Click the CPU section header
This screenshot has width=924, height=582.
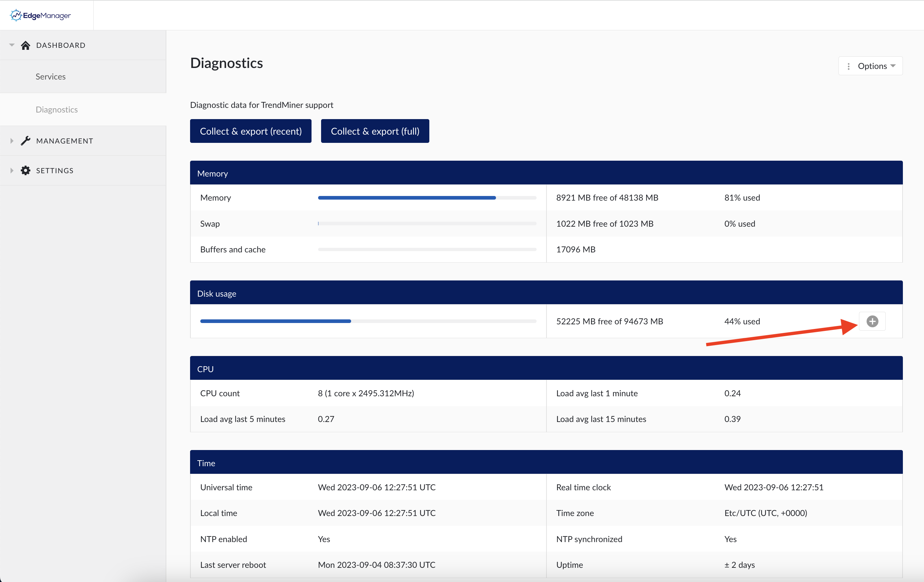[206, 368]
